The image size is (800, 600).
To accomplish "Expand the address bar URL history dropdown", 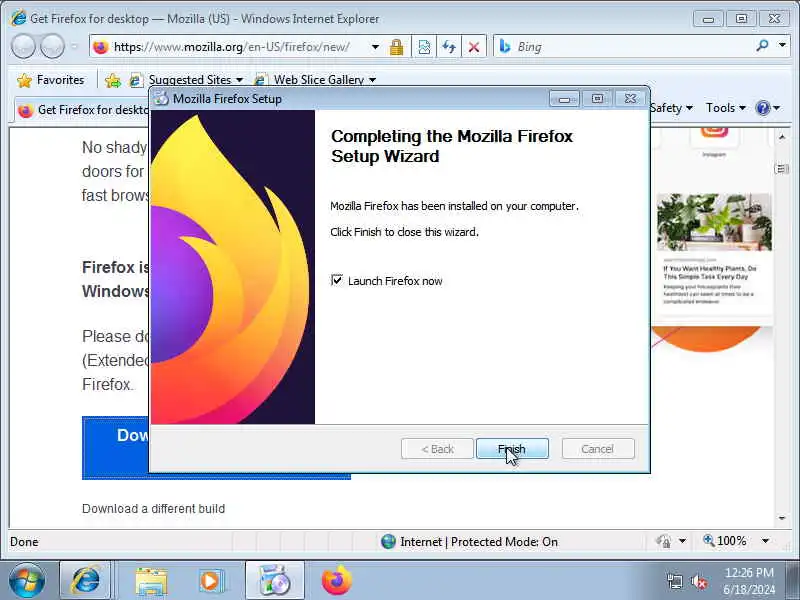I will [376, 47].
